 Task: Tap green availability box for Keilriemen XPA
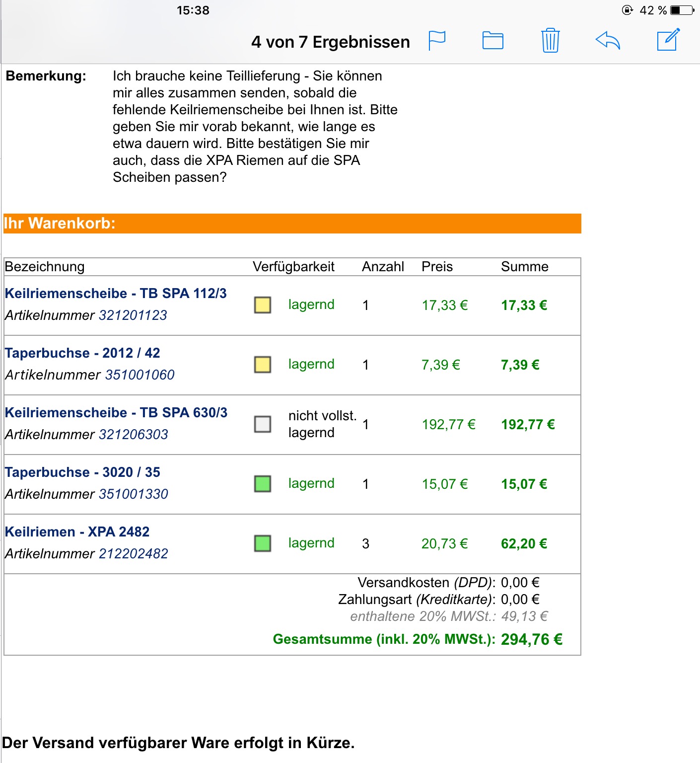click(x=263, y=543)
